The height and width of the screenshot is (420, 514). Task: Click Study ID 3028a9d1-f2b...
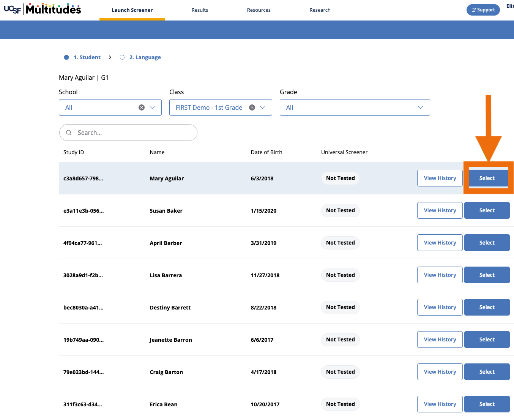point(83,275)
